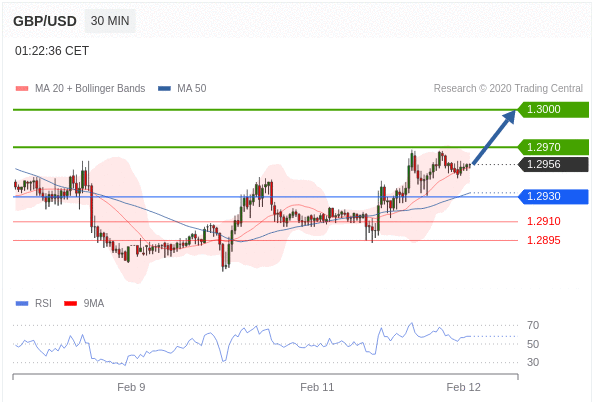The image size is (599, 410).
Task: Toggle the 9MA legend label
Action: (x=94, y=303)
